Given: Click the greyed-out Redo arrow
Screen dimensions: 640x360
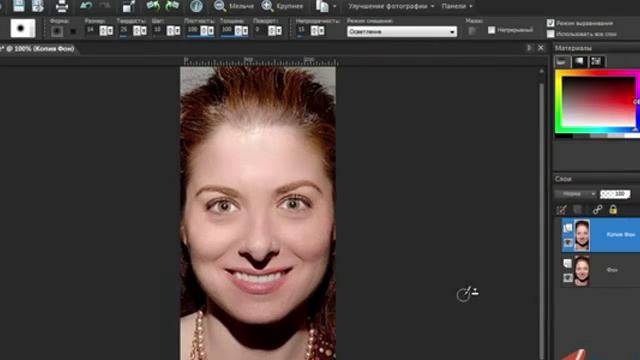Looking at the screenshot, I should coord(104,6).
